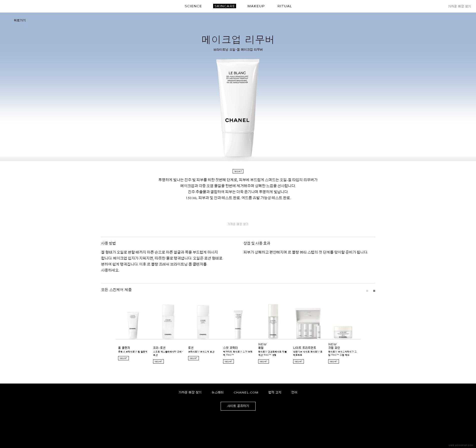Screen dimensions: 476x448
Task: Open the 뉴스레터 footer link
Action: 217,393
